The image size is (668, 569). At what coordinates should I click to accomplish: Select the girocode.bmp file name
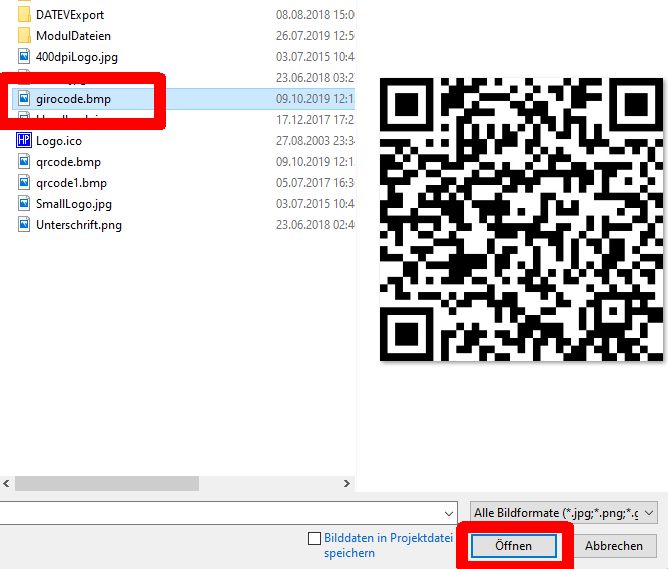[73, 99]
